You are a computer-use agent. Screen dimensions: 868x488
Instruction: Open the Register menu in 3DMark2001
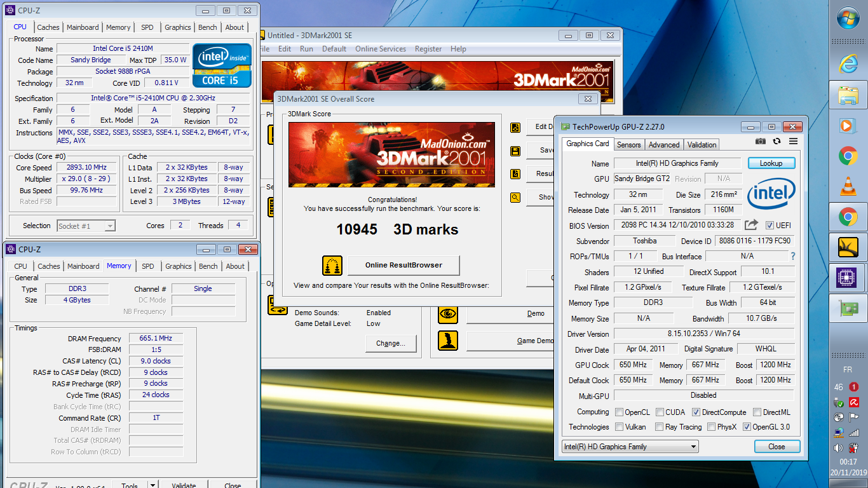point(428,49)
